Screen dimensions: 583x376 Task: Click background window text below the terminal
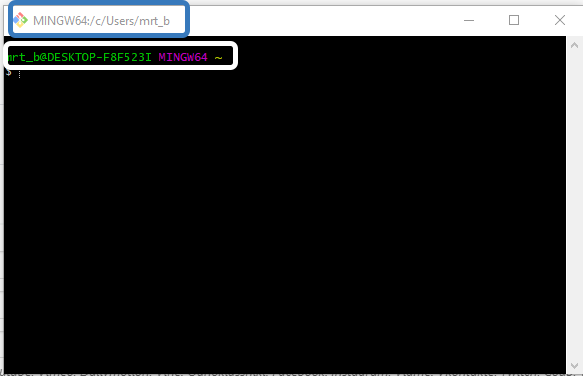click(290, 374)
